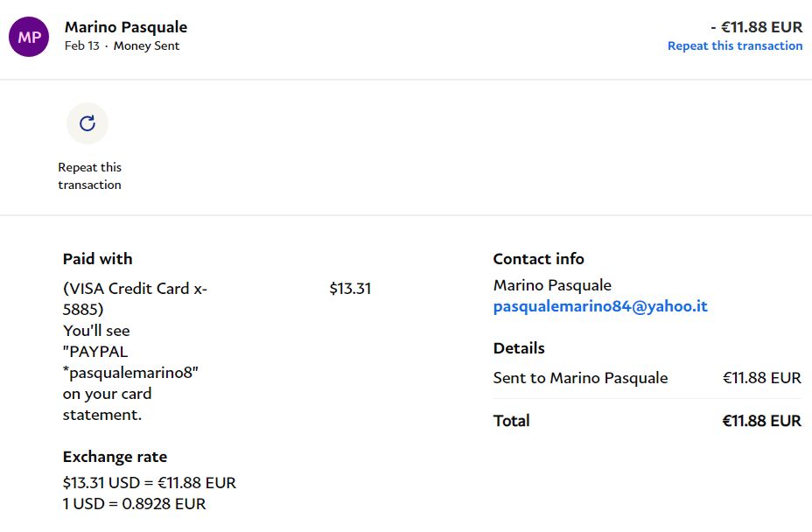Click the Details heading
The image size is (812, 532).
click(519, 348)
